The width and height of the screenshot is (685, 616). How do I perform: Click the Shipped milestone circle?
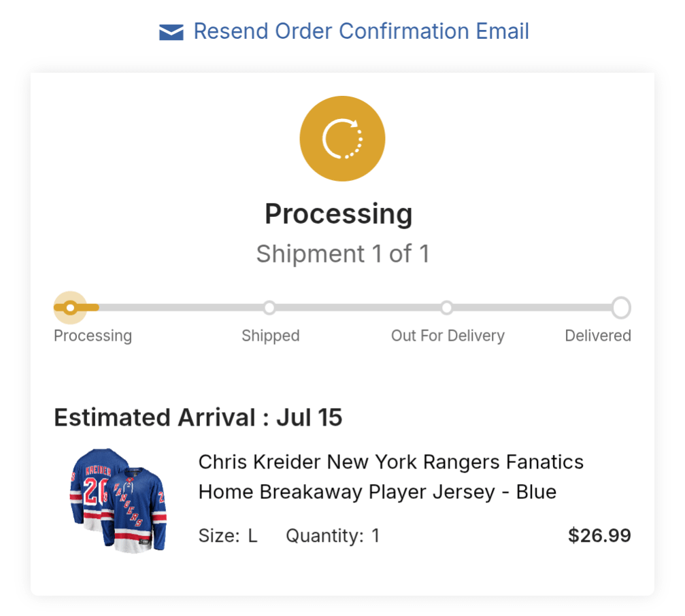click(270, 307)
